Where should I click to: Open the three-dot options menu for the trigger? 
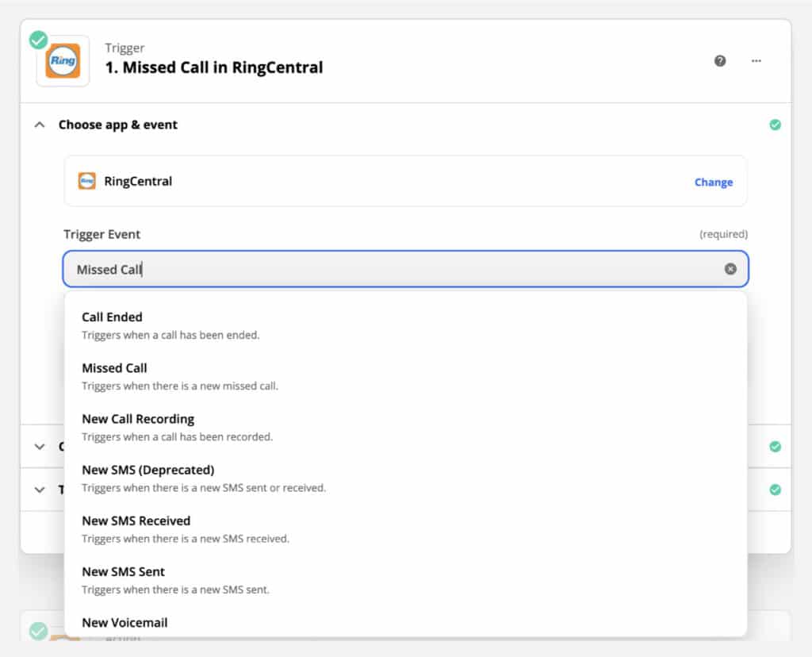point(756,60)
